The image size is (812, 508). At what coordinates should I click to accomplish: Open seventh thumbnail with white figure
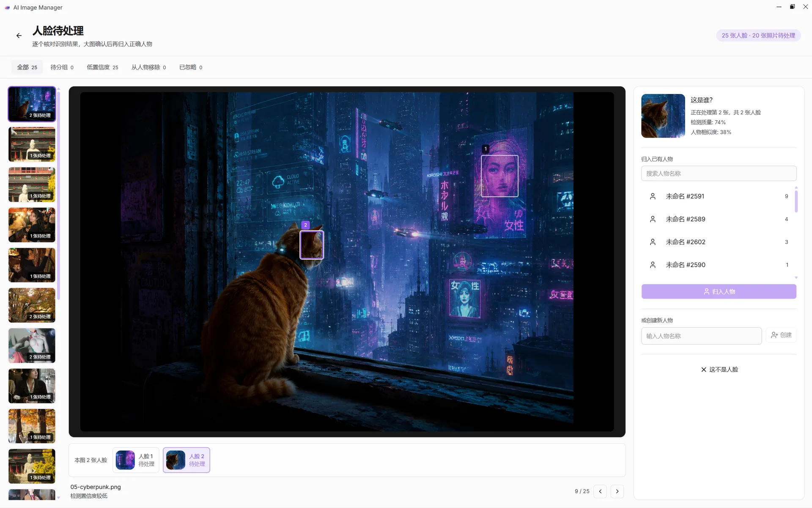coord(32,345)
